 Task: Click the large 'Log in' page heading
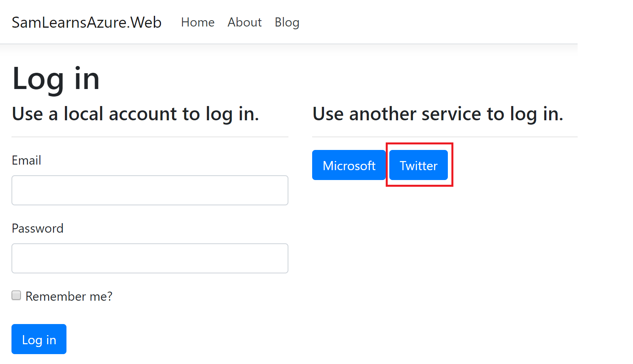coord(56,79)
